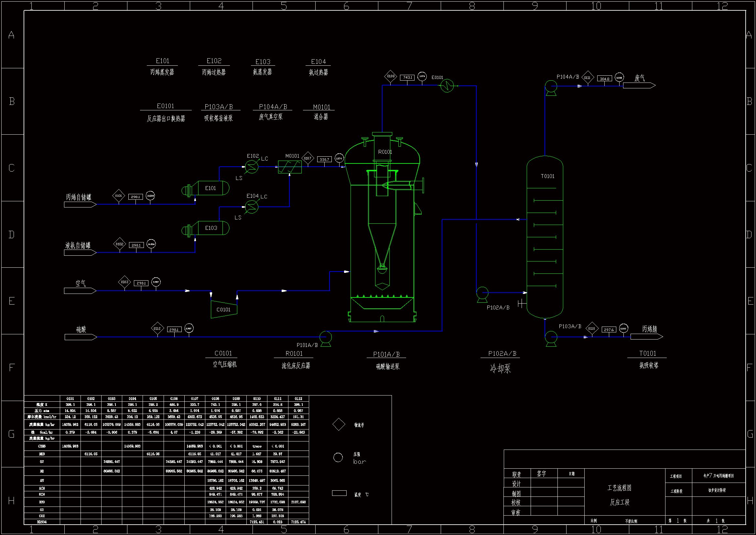
Task: Click the 废气真空泵 description text
Action: pyautogui.click(x=271, y=117)
